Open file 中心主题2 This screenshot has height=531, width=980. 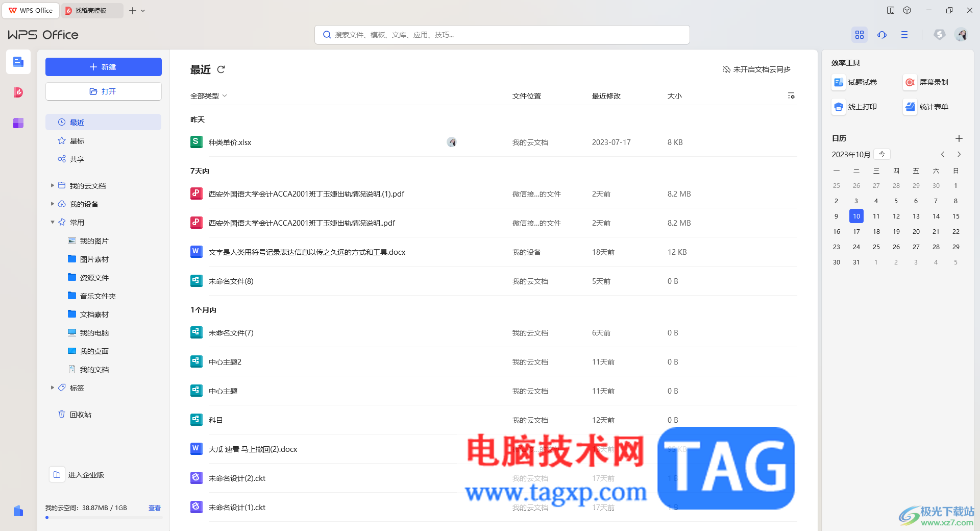[225, 362]
